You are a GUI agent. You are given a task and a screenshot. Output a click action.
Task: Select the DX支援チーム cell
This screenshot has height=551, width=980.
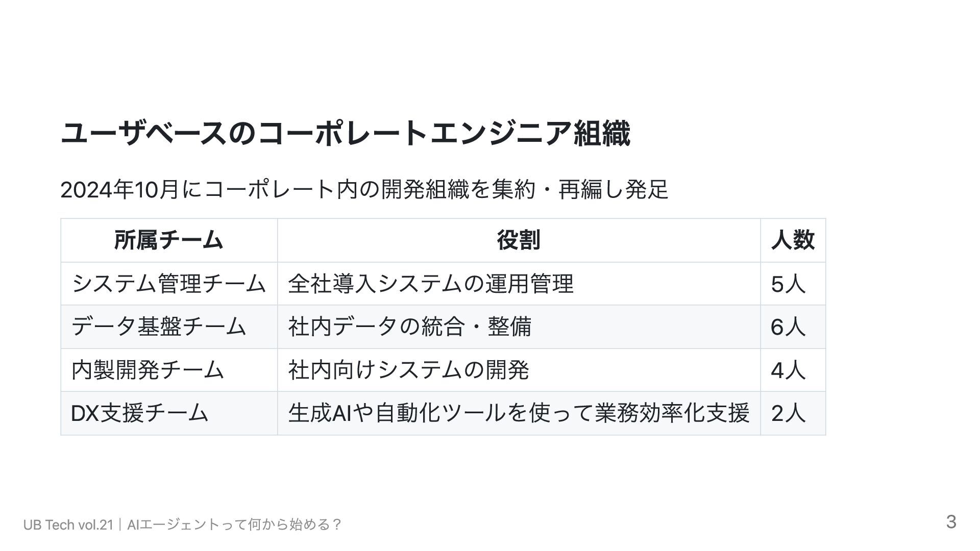pos(169,413)
